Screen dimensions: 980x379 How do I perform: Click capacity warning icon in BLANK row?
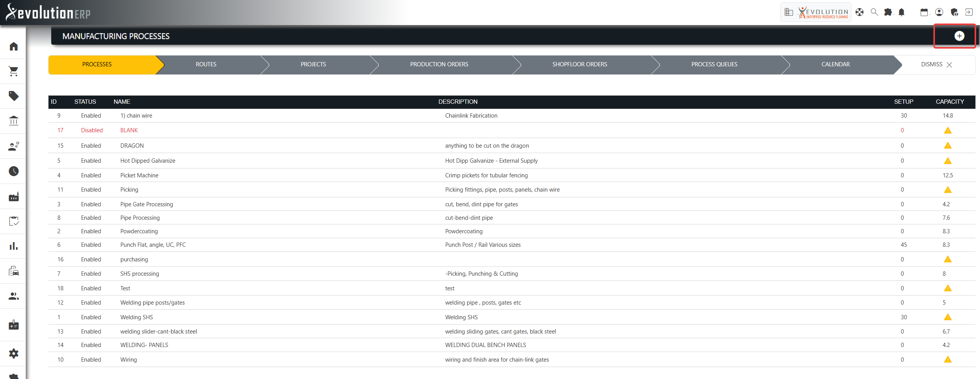(x=948, y=130)
